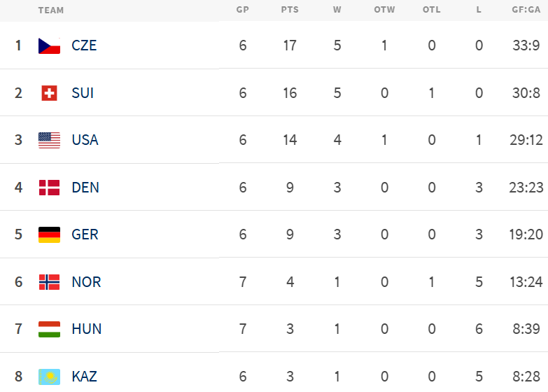
Task: Click the TEAM column header
Action: tap(51, 10)
